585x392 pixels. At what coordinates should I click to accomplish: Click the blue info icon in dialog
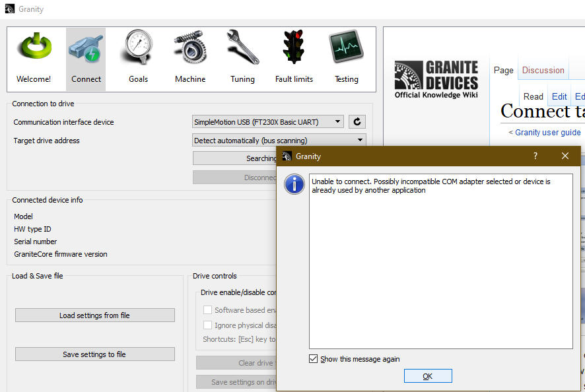[294, 184]
